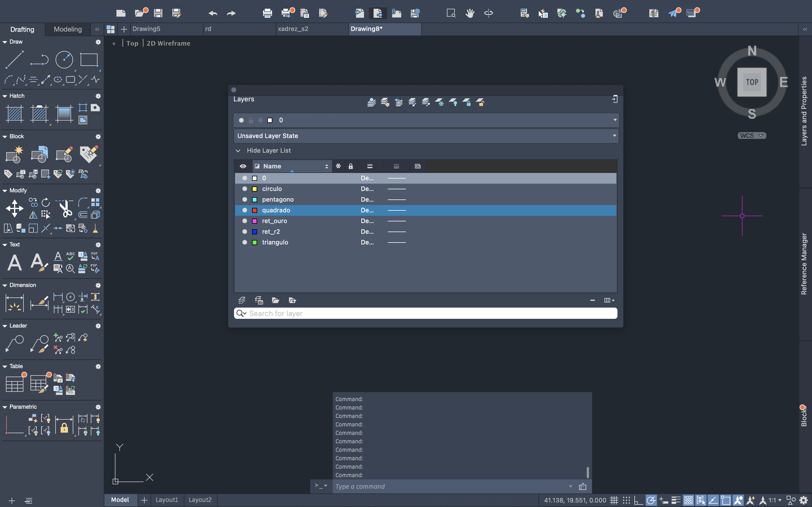Click the red quadrado layer color swatch
Screen dimensions: 812x507
pos(255,210)
